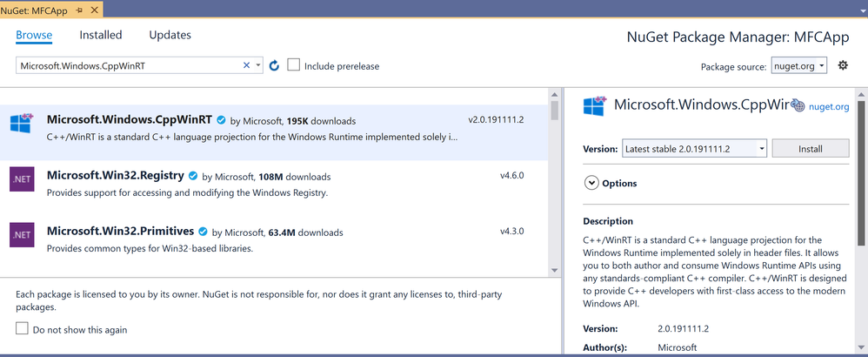Click the Description heading
This screenshot has height=357, width=868.
608,221
